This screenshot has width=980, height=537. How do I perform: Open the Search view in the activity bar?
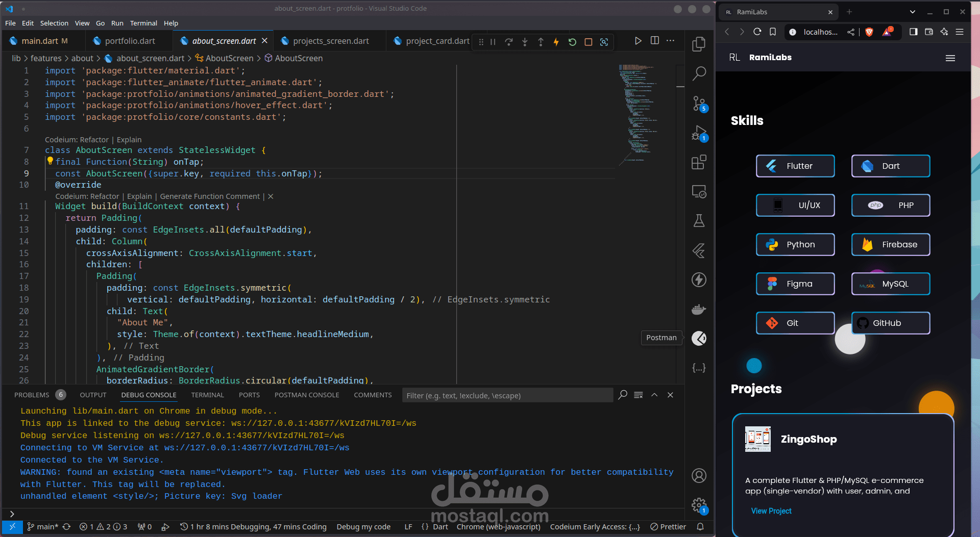699,74
